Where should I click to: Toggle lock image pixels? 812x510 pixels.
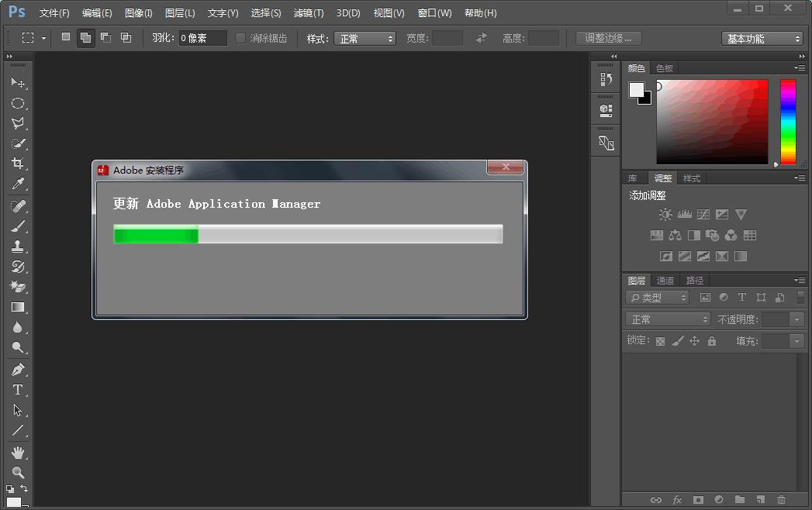pos(677,341)
